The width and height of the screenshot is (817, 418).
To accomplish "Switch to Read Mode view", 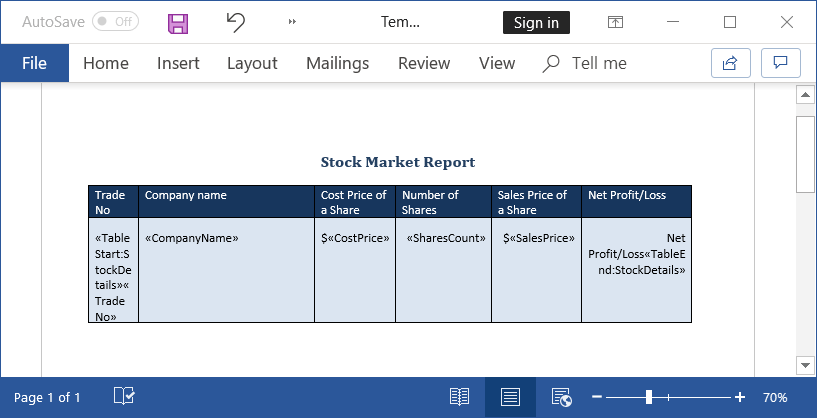I will (459, 397).
